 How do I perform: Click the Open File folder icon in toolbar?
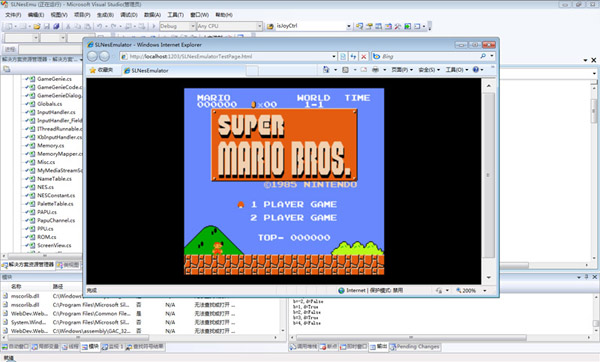pos(37,26)
